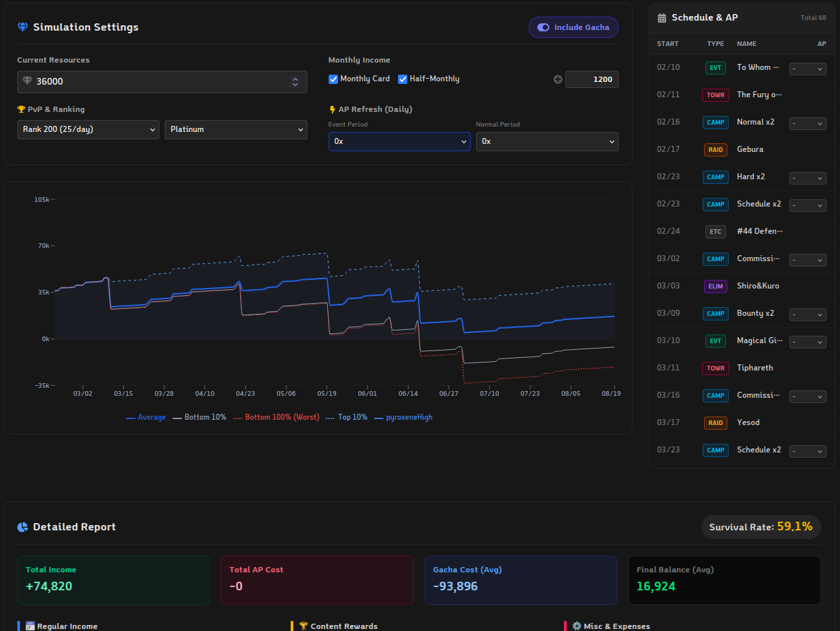
Task: Click the EVT badge for To Whom
Action: click(x=715, y=68)
